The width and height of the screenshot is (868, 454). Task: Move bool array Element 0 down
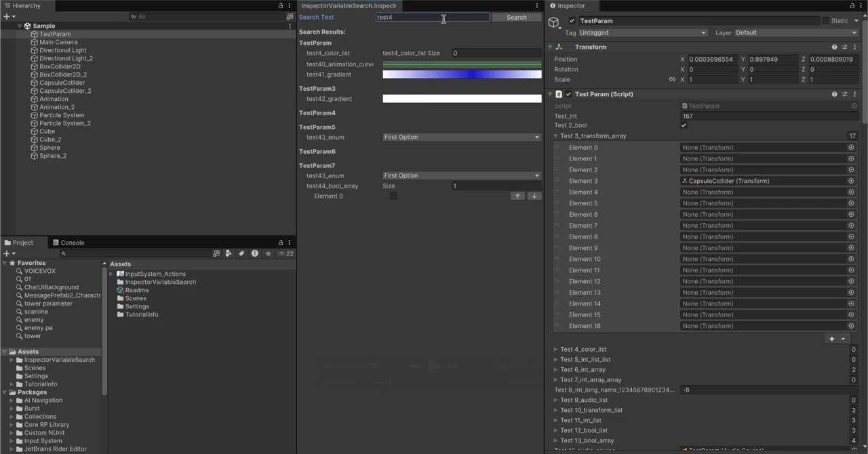pyautogui.click(x=534, y=196)
